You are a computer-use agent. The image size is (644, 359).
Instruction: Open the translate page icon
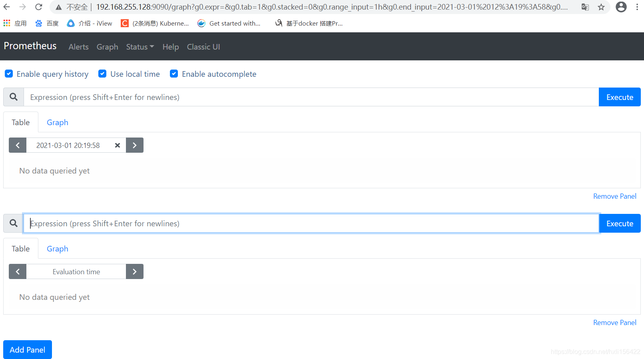585,7
